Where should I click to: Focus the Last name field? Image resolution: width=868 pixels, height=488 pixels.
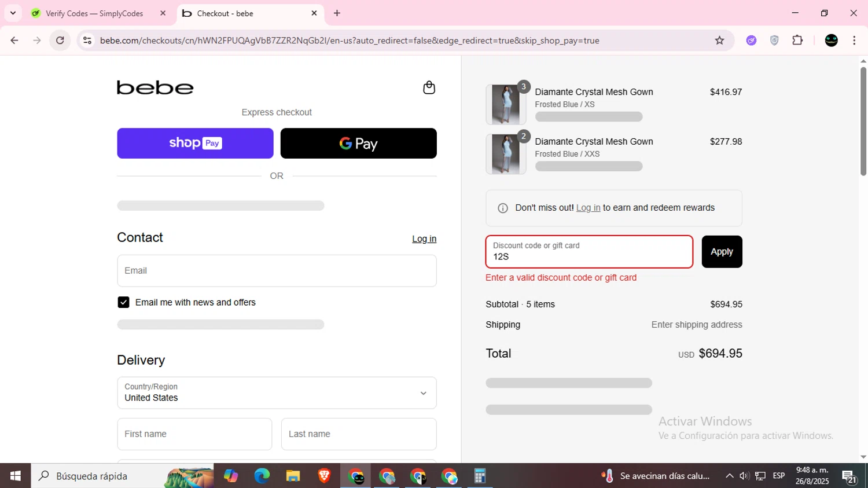[359, 434]
